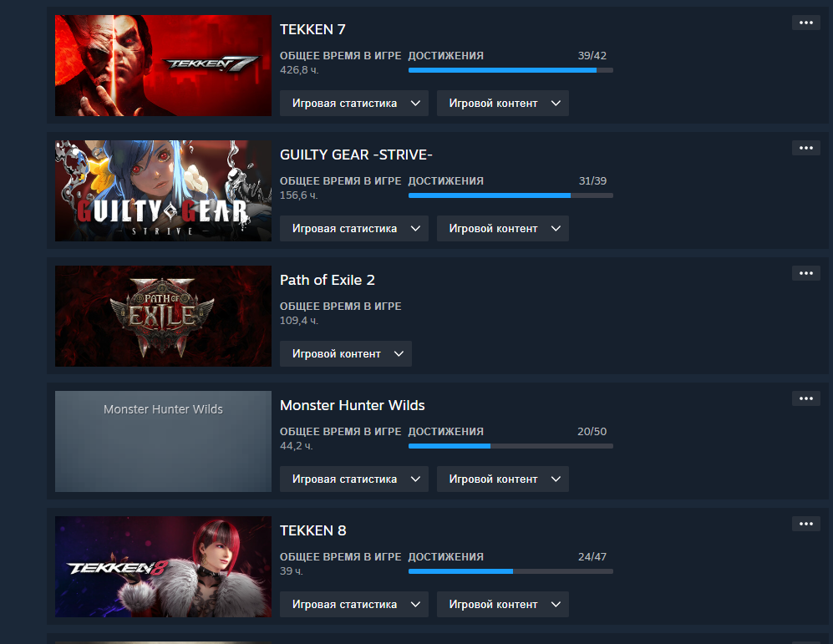Open the three-dot menu for TEKKEN 8
Screen dimensions: 833x644
[806, 524]
